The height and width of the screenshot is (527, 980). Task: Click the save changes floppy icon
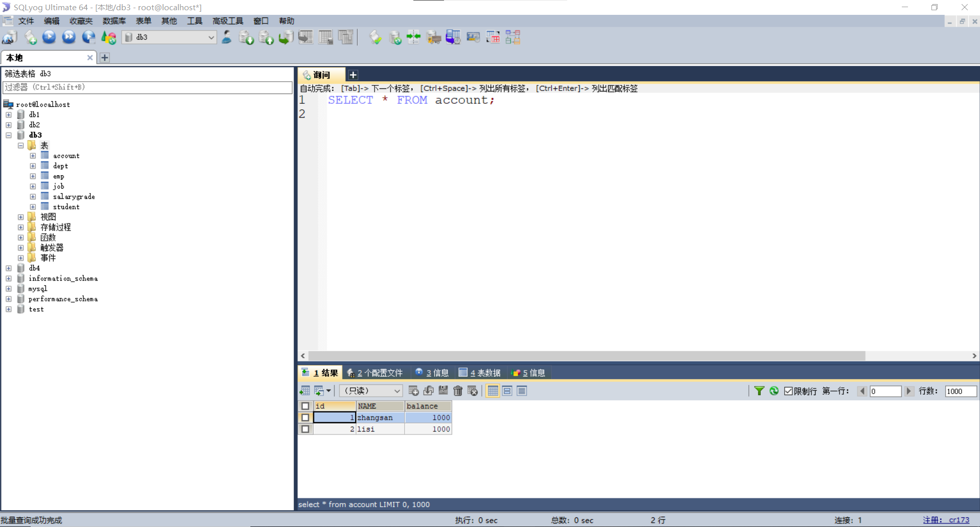click(x=443, y=391)
